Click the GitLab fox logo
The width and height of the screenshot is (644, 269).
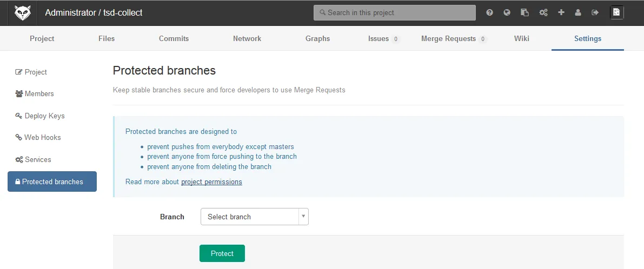pos(23,13)
